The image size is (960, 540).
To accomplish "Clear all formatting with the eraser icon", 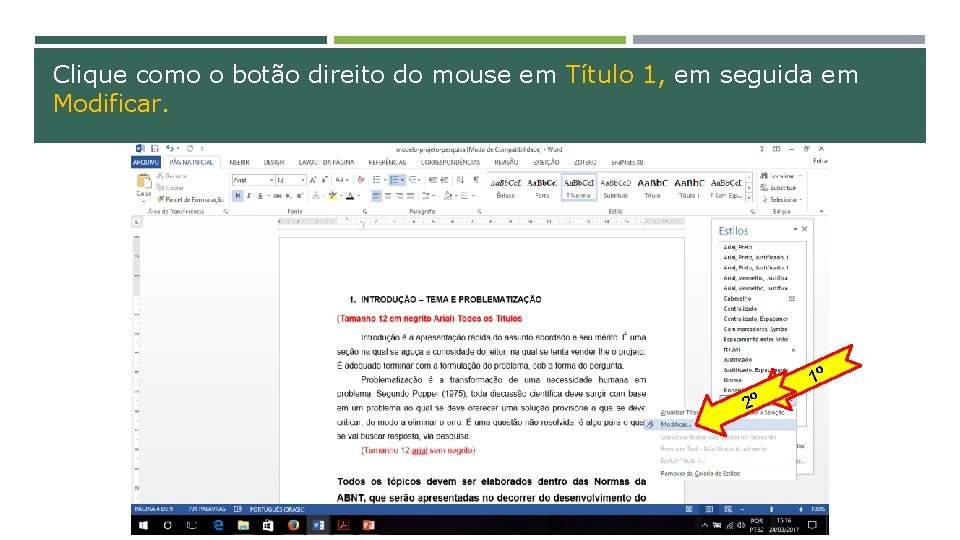I will point(361,180).
